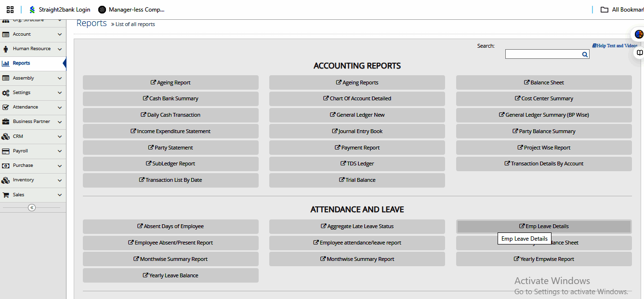Open the Ageing Report button
Viewport: 644px width, 299px height.
click(171, 82)
